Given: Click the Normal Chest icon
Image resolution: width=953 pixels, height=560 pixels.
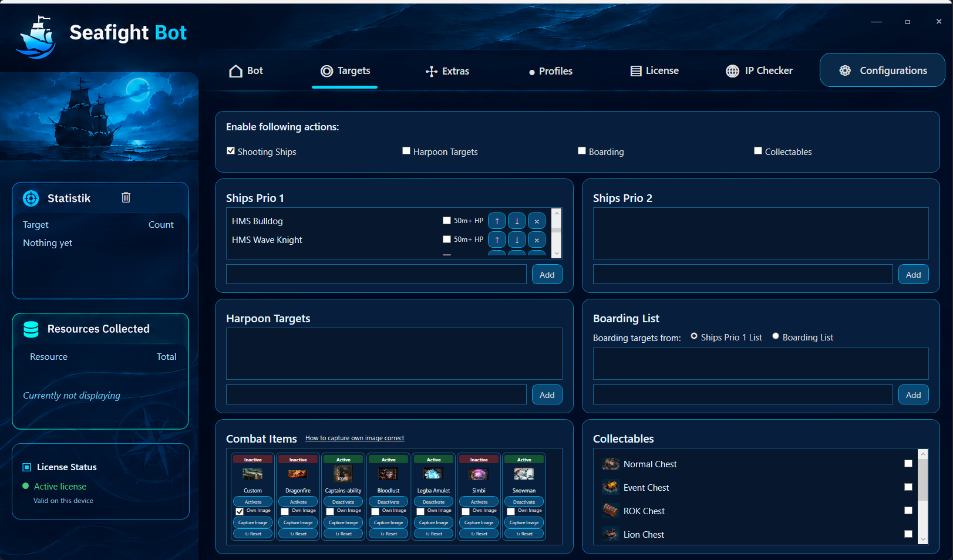Looking at the screenshot, I should point(611,464).
